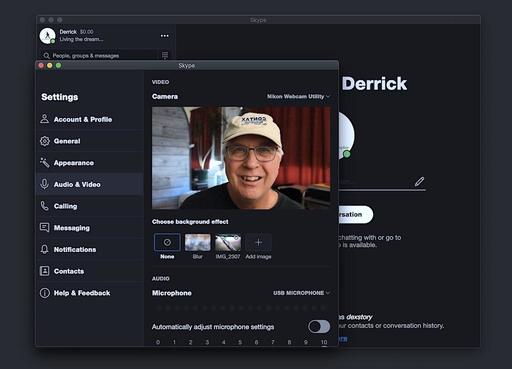Click the Settings heading text
This screenshot has width=512, height=369.
pos(60,97)
